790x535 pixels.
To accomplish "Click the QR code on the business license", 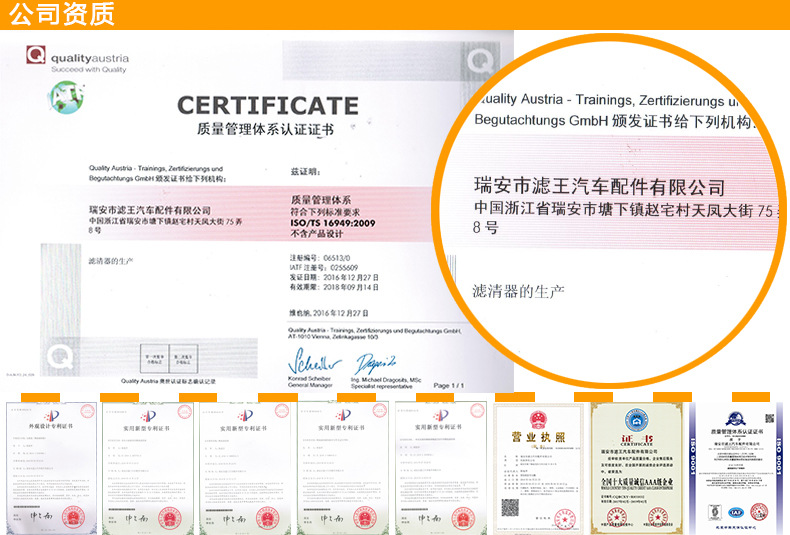I will [511, 509].
